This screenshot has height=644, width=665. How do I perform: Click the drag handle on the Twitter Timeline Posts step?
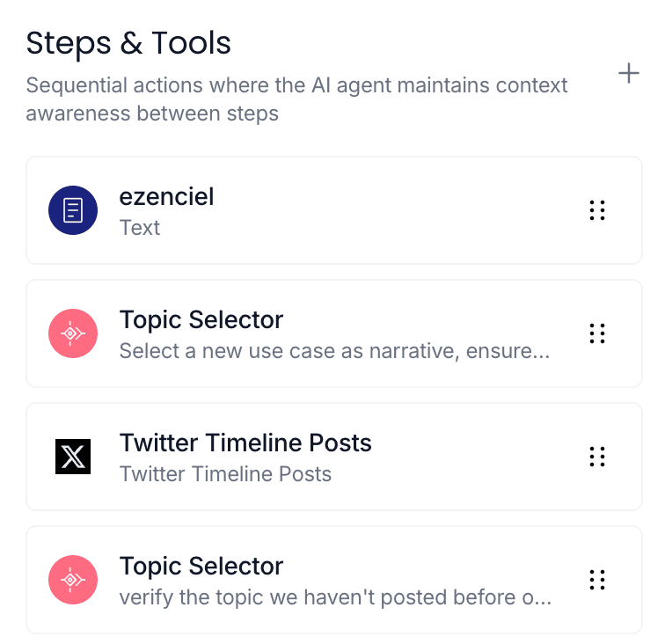point(597,457)
